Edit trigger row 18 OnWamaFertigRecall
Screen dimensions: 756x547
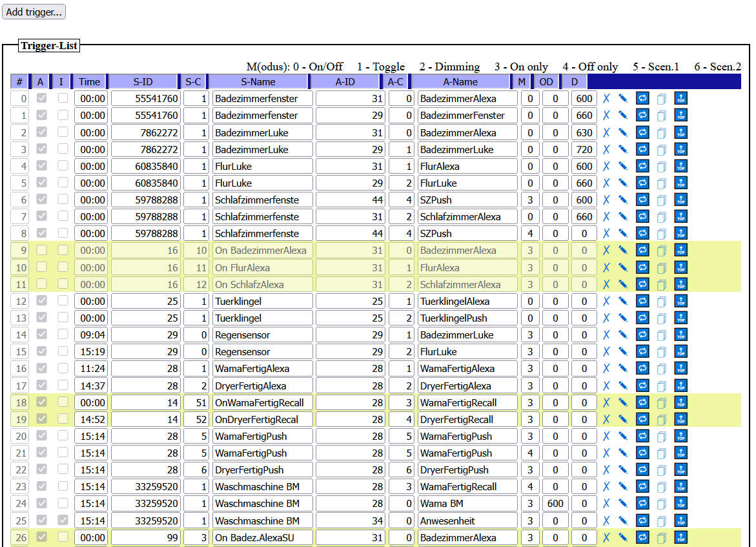pos(623,402)
